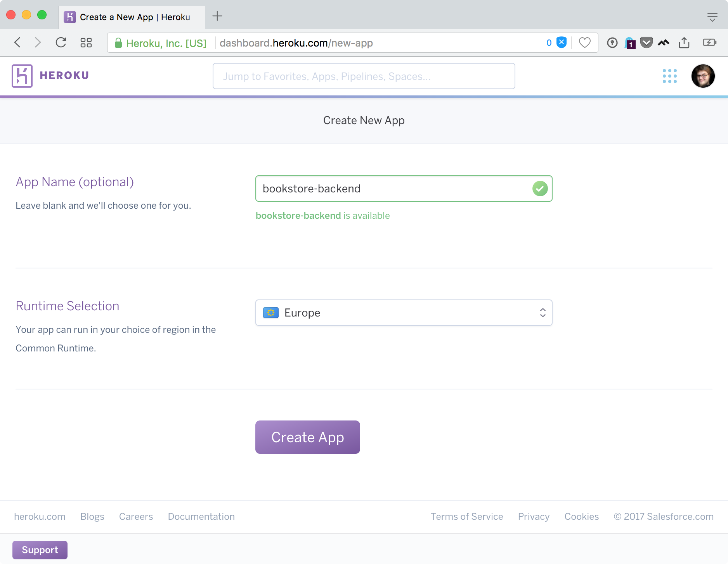Open the Careers footer link
This screenshot has height=564, width=728.
(x=136, y=517)
